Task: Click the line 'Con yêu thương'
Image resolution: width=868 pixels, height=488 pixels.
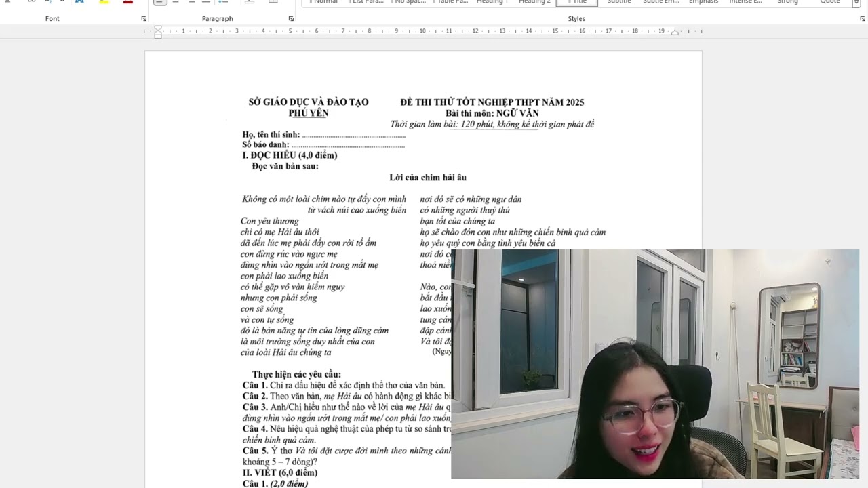Action: [x=270, y=221]
